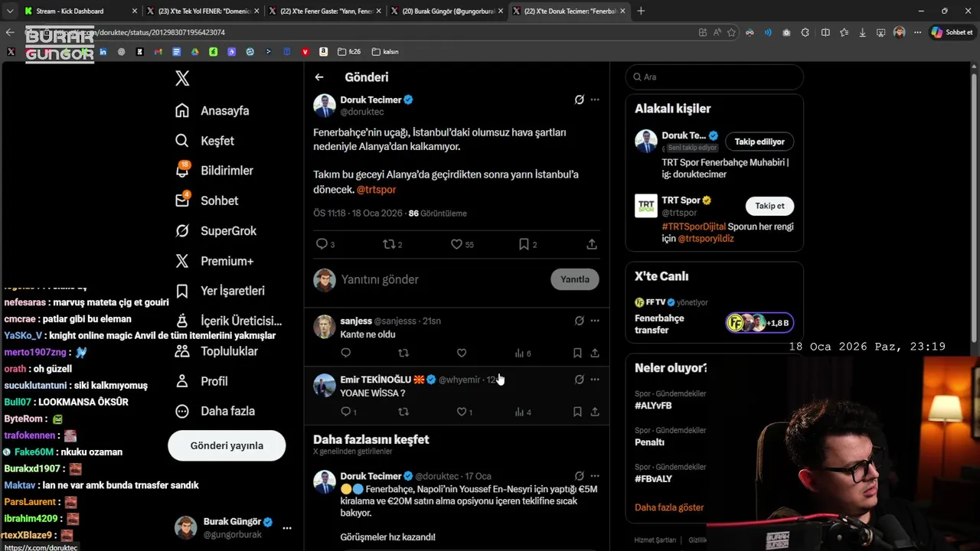Like the main post with 55 likes
The width and height of the screenshot is (980, 551).
[x=456, y=244]
